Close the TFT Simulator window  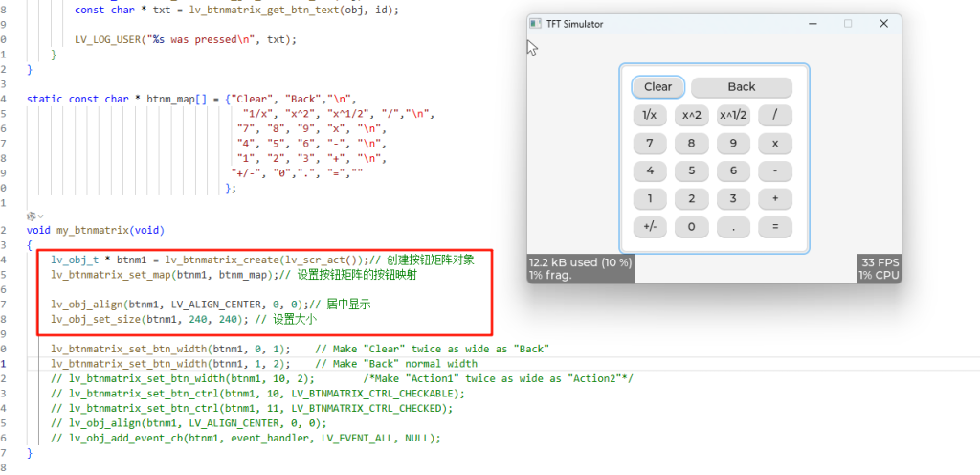click(x=883, y=24)
